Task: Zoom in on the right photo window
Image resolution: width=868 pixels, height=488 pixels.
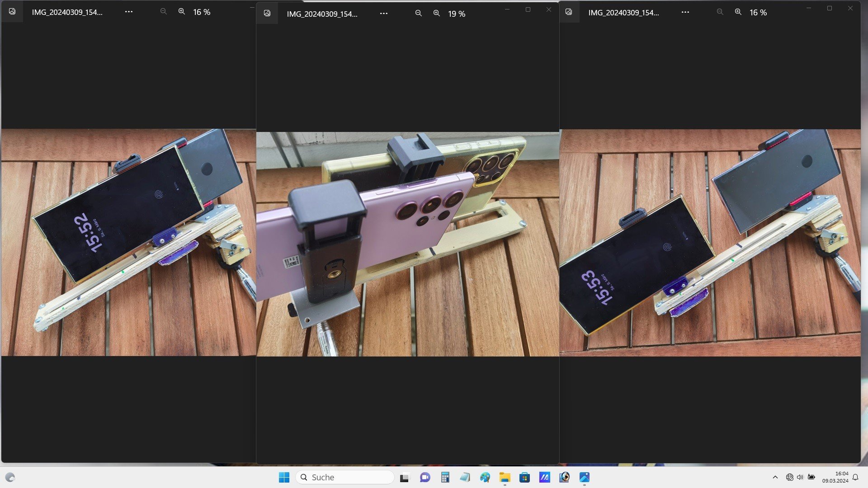Action: 738,12
